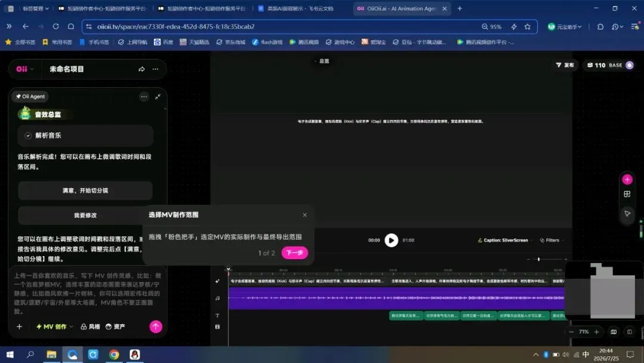Open the 95% page zoom control
Screen dimensions: 644x363
[491, 26]
